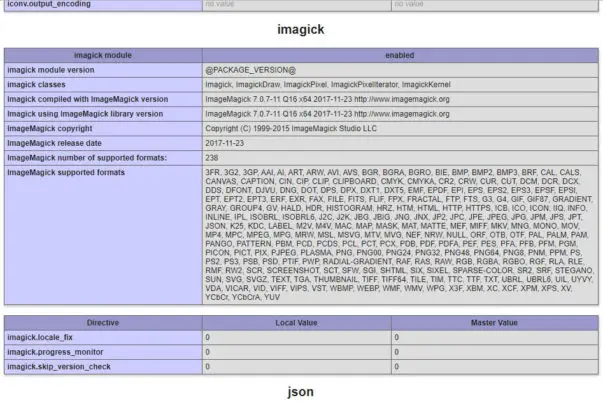Viewport: 603px width, 405px height.
Task: Select the 'imagick module' header cell
Action: (103, 55)
